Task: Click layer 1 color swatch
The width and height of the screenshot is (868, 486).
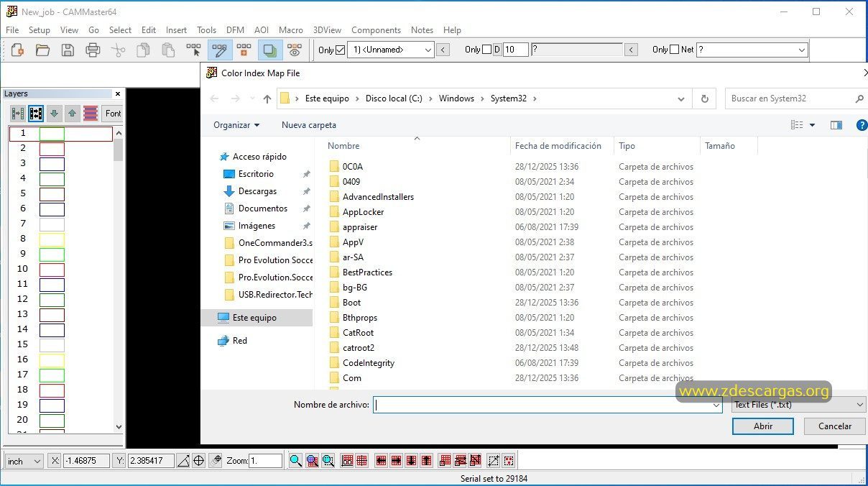Action: point(52,134)
